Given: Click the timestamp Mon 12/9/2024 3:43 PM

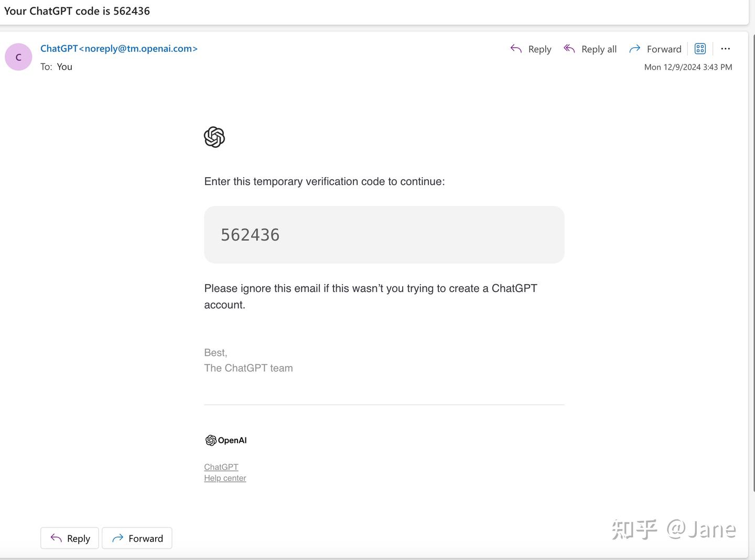Looking at the screenshot, I should coord(688,67).
